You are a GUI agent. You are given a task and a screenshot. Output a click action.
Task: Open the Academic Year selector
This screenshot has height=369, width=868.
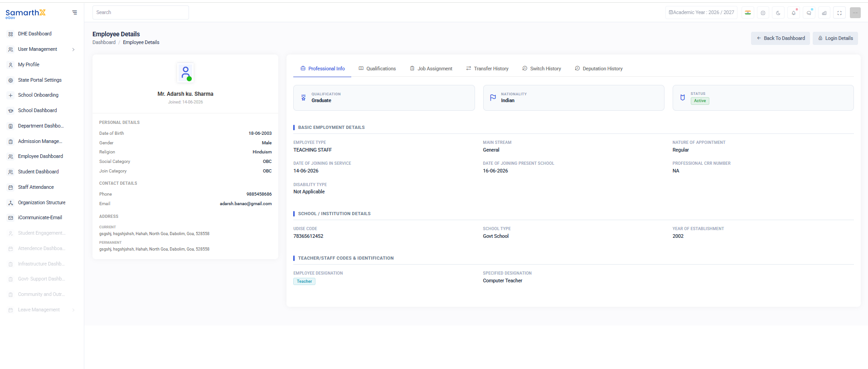[701, 13]
